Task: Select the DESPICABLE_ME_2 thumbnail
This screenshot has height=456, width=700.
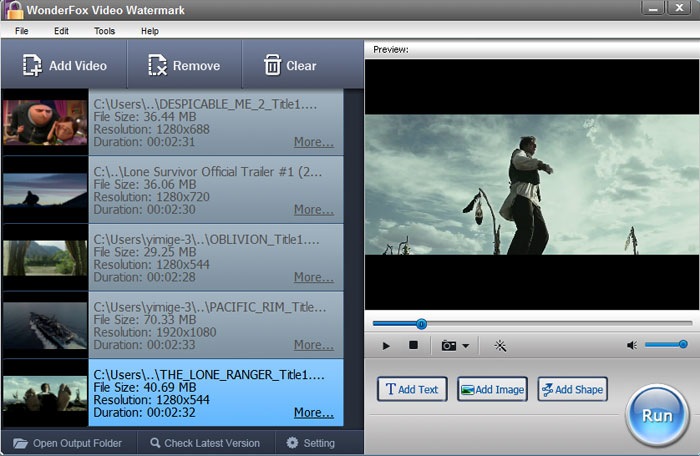Action: (45, 122)
